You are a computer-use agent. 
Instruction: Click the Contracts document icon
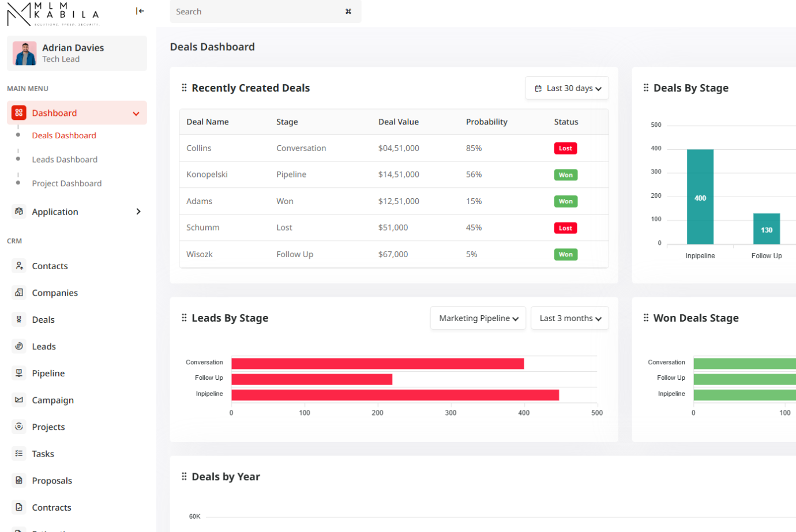click(x=19, y=507)
